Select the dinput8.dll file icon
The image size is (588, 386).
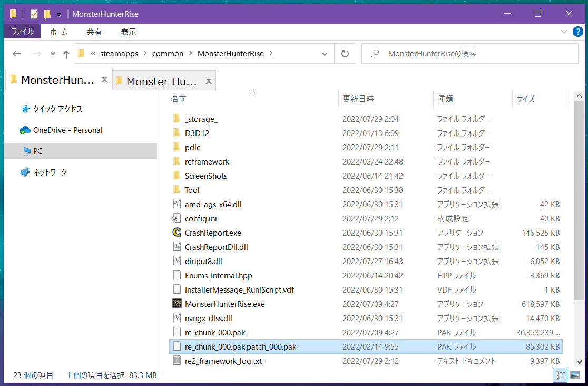(177, 261)
